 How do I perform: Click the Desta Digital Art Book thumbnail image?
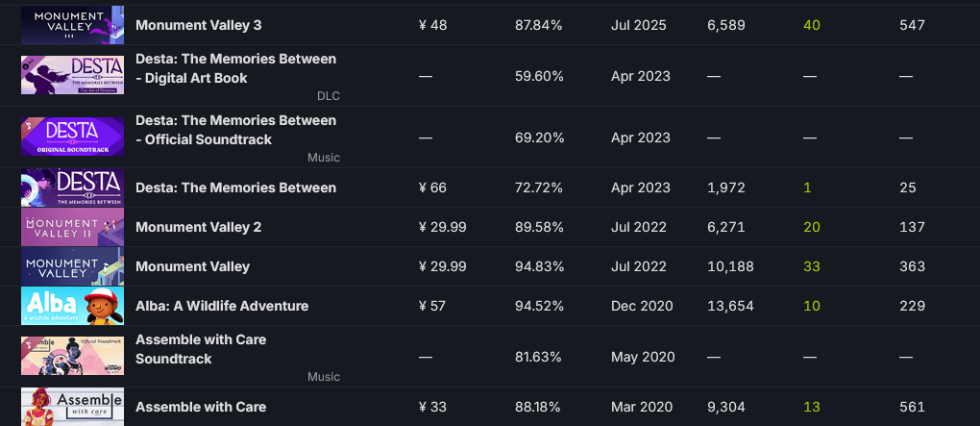pyautogui.click(x=72, y=75)
